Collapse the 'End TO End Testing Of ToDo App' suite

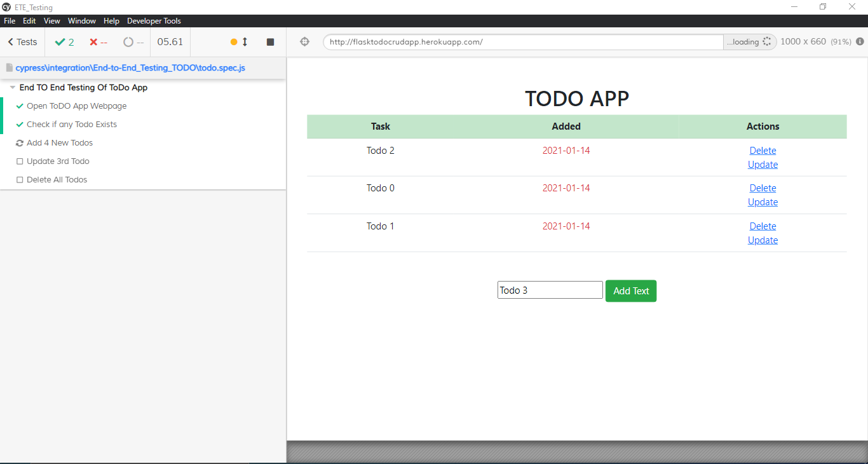coord(12,87)
